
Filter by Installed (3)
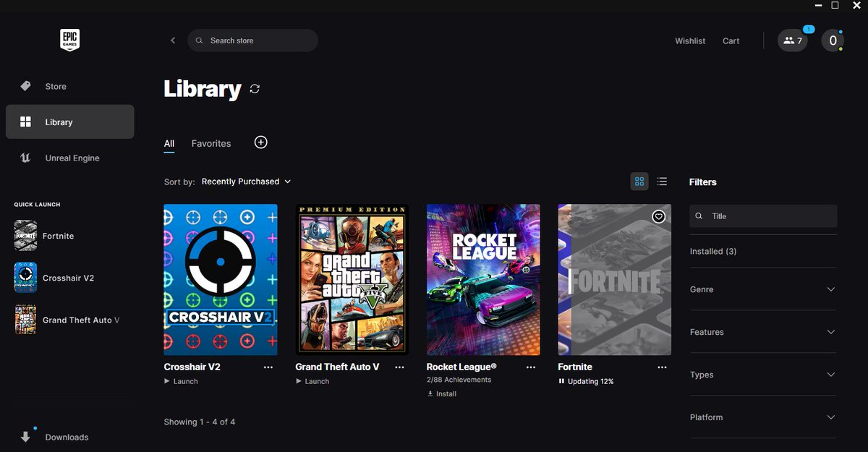click(713, 251)
